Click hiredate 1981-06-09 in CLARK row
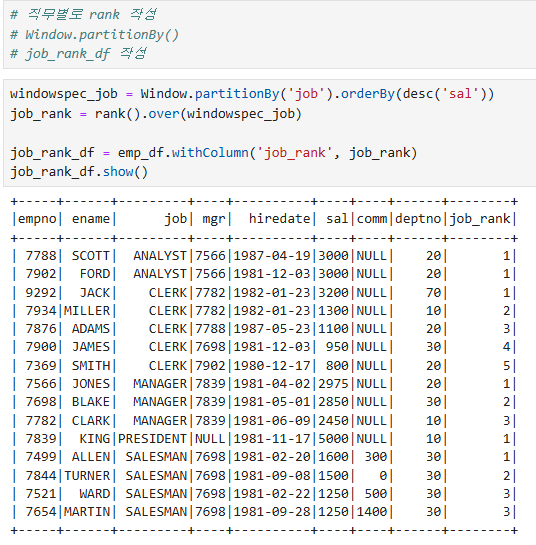The height and width of the screenshot is (545, 536). (x=272, y=421)
